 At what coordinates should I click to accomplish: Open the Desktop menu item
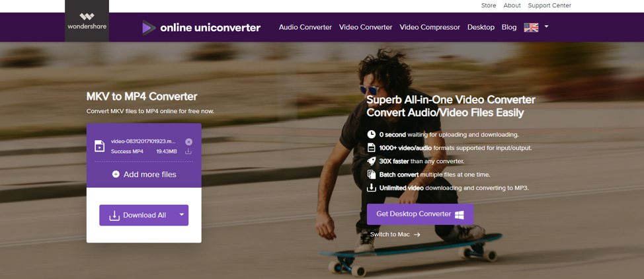(481, 27)
